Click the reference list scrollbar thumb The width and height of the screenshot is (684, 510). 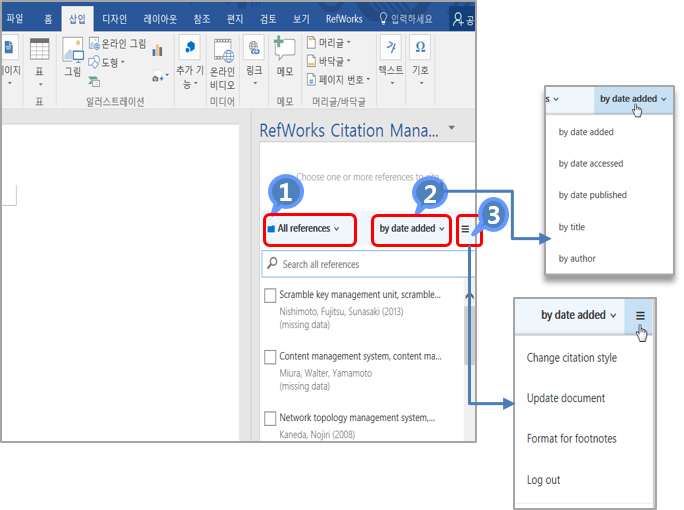click(x=469, y=335)
